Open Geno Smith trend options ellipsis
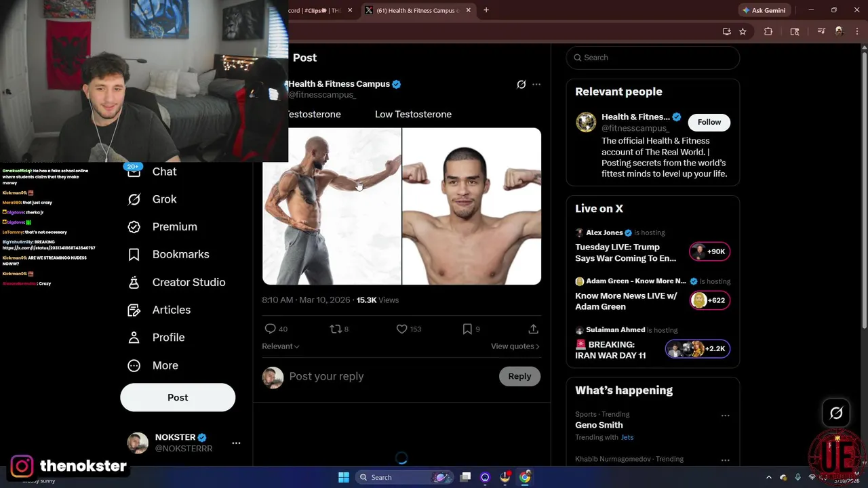The height and width of the screenshot is (488, 868). click(x=725, y=415)
